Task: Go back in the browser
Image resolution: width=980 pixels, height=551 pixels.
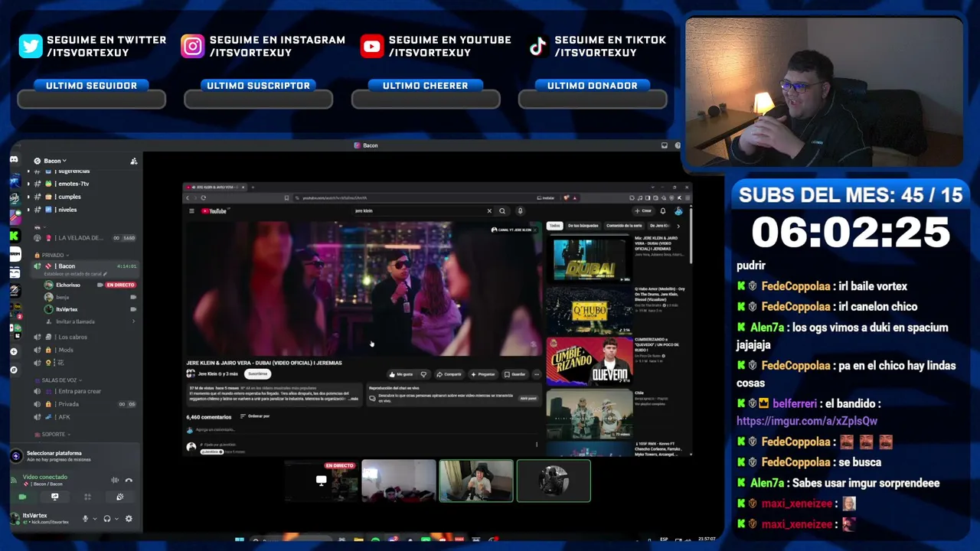Action: 188,198
